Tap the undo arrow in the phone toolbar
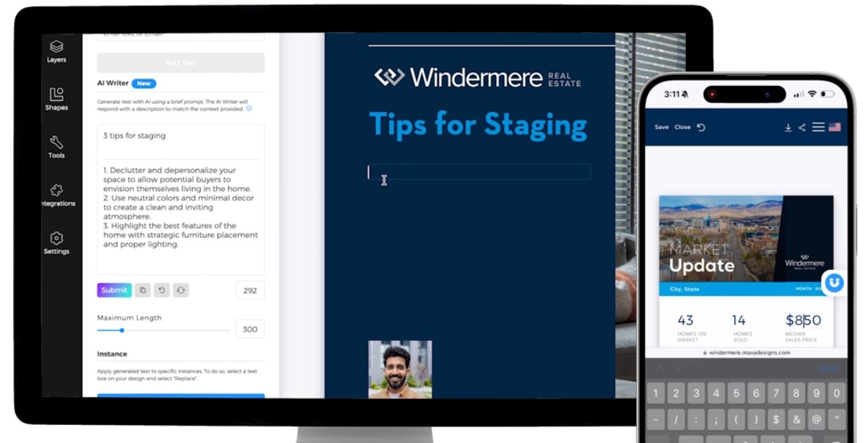Screen dimensions: 868x443 point(701,128)
